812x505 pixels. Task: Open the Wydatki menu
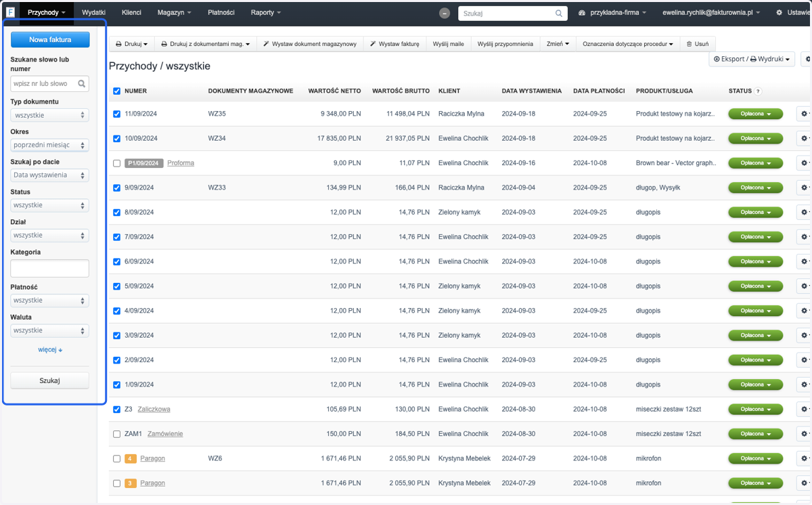click(x=93, y=13)
